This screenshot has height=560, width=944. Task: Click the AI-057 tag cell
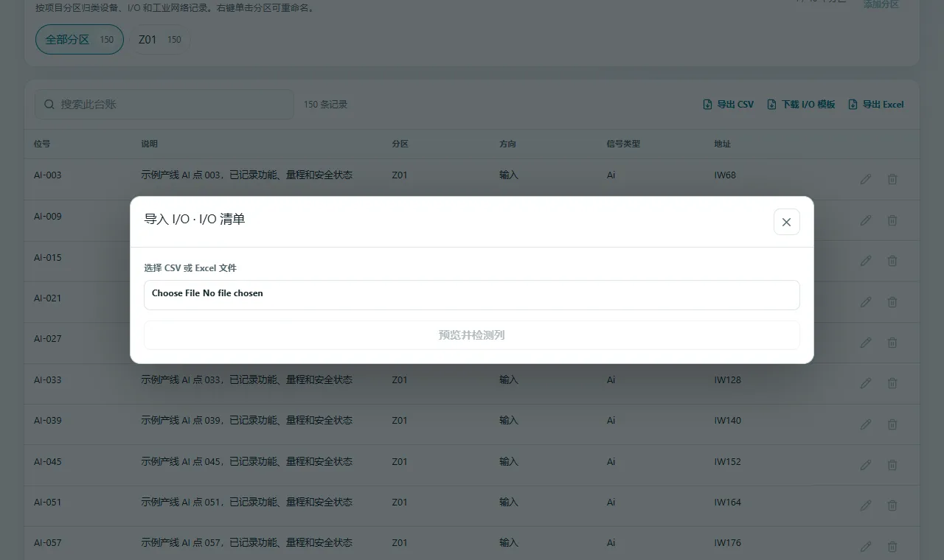pyautogui.click(x=48, y=543)
